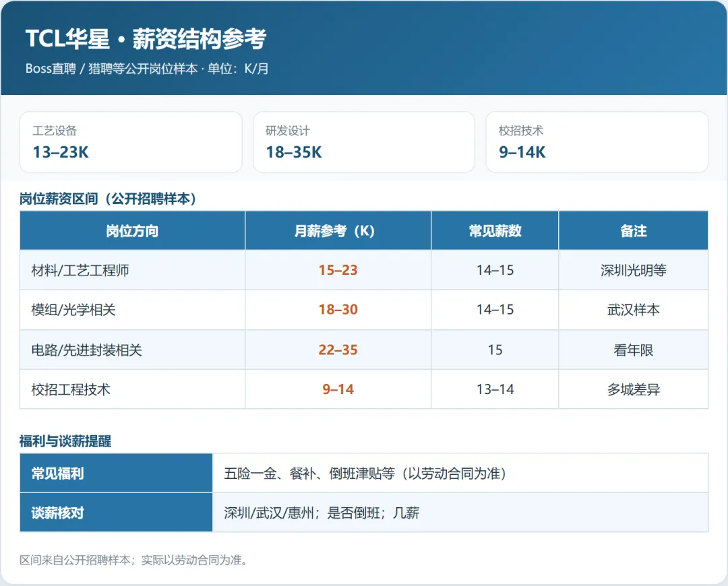728x586 pixels.
Task: Click the 9–14 monthly salary table cell
Action: pos(338,389)
